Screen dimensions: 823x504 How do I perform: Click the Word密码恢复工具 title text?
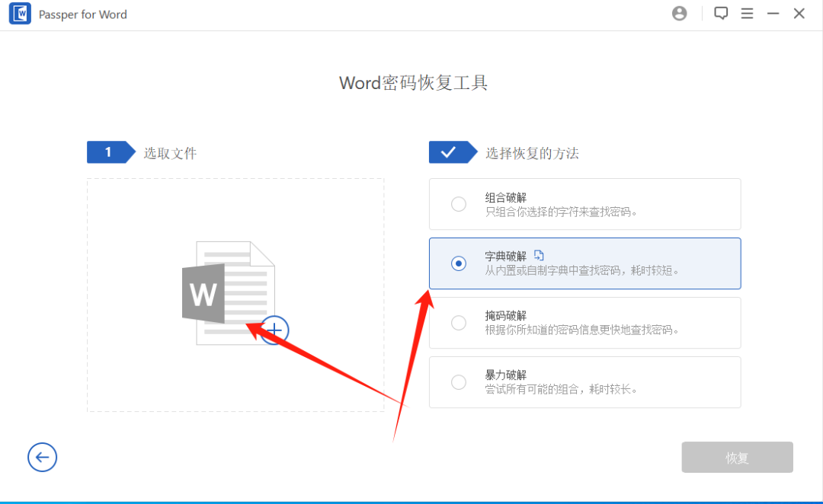pyautogui.click(x=413, y=83)
